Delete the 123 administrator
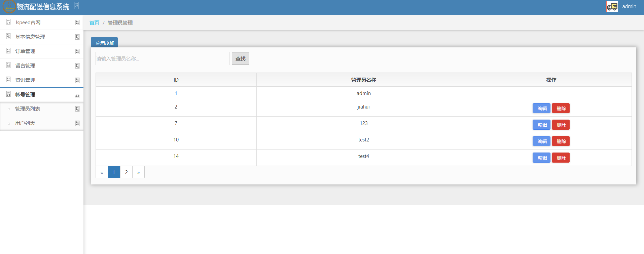This screenshot has width=644, height=254. pyautogui.click(x=561, y=125)
